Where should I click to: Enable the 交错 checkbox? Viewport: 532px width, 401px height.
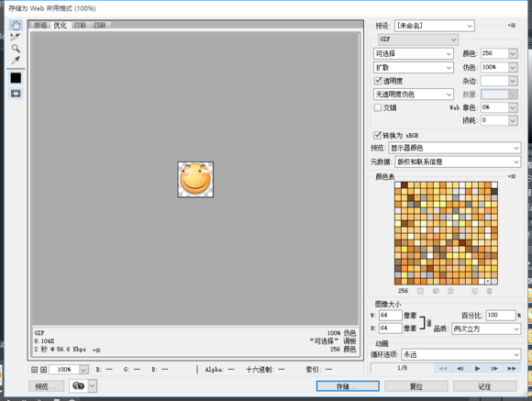click(x=378, y=107)
